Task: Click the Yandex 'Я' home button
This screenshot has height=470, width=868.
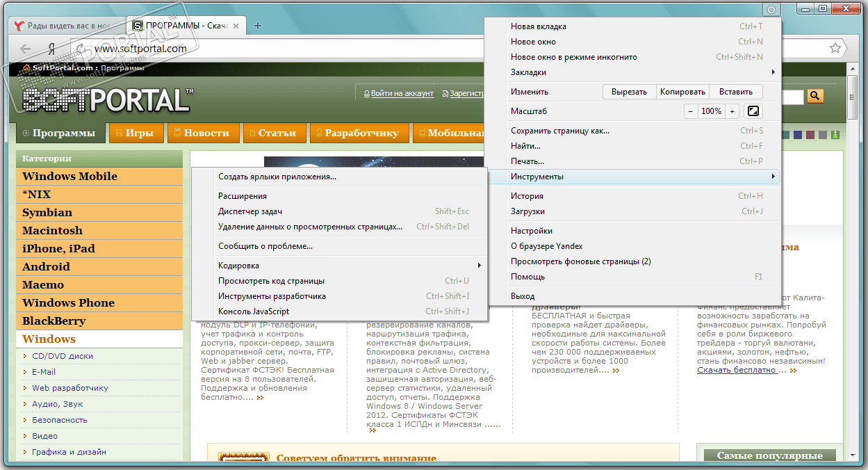Action: tap(51, 49)
